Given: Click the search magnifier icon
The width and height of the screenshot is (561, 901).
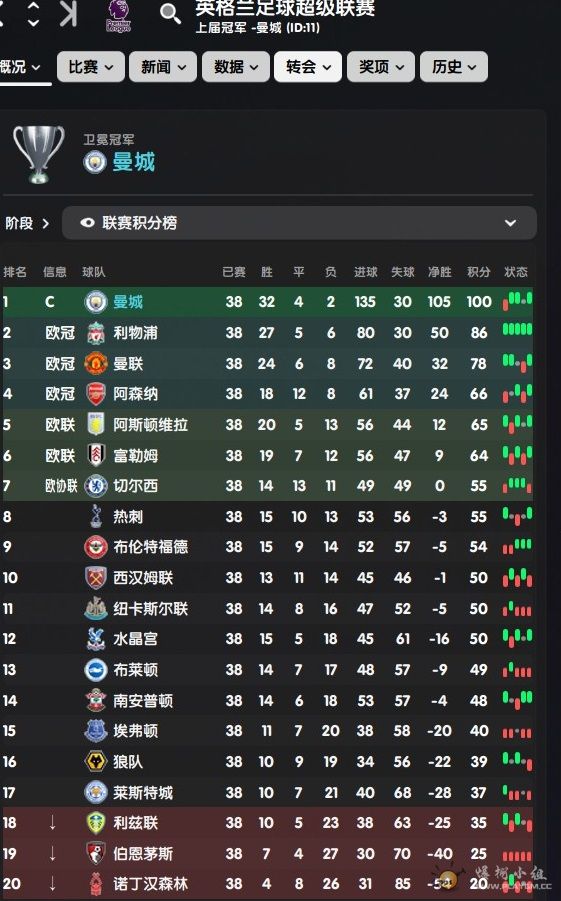Looking at the screenshot, I should [x=170, y=13].
